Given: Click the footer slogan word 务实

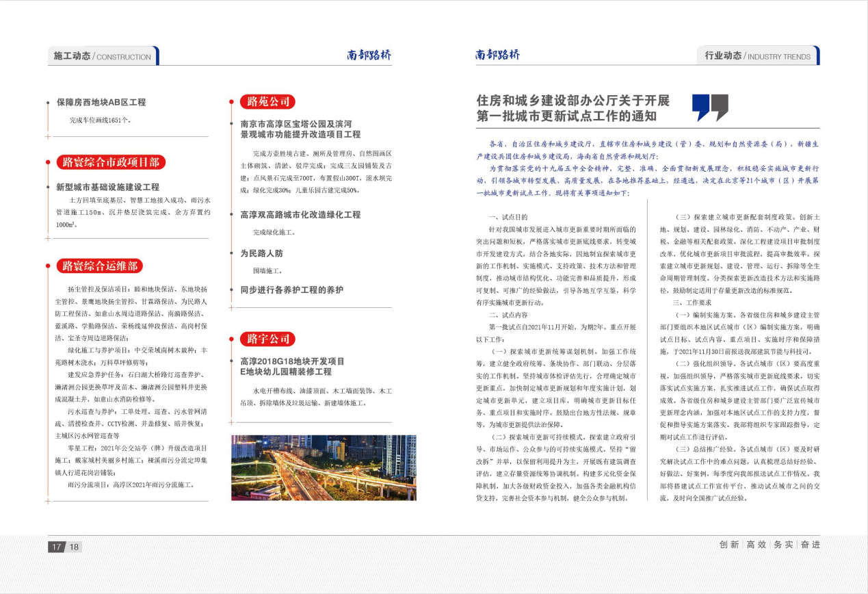Looking at the screenshot, I should click(x=783, y=545).
